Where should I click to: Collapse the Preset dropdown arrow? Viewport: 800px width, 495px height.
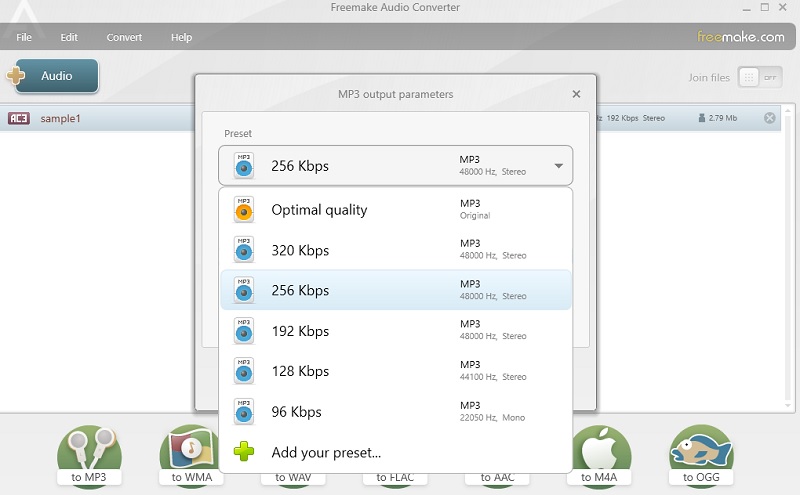(558, 166)
